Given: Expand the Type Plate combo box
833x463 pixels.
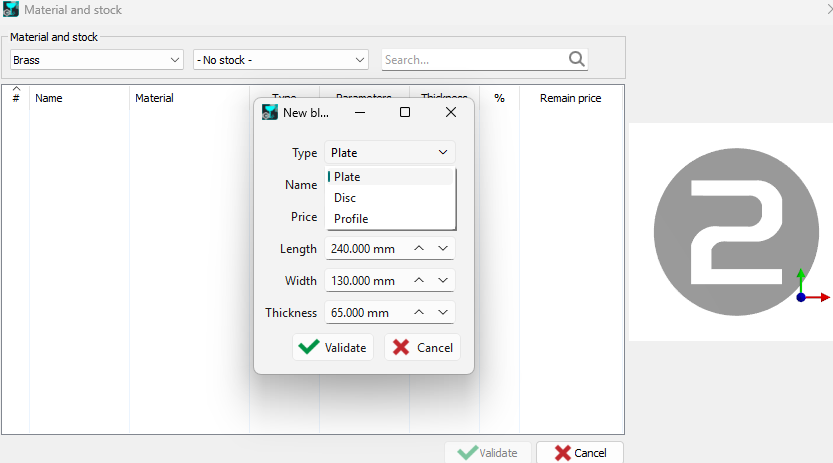Looking at the screenshot, I should 390,153.
